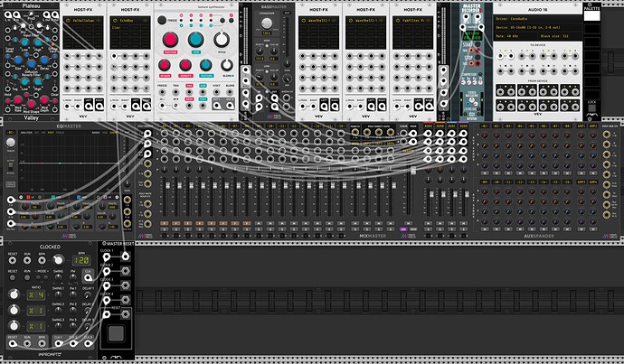
Task: Click the white Pitch knob
Action: click(x=221, y=41)
